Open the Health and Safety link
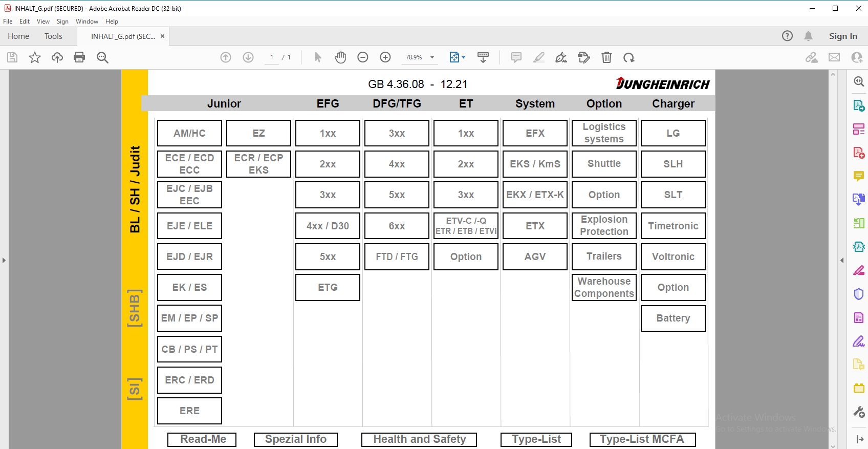868x449 pixels. [419, 439]
